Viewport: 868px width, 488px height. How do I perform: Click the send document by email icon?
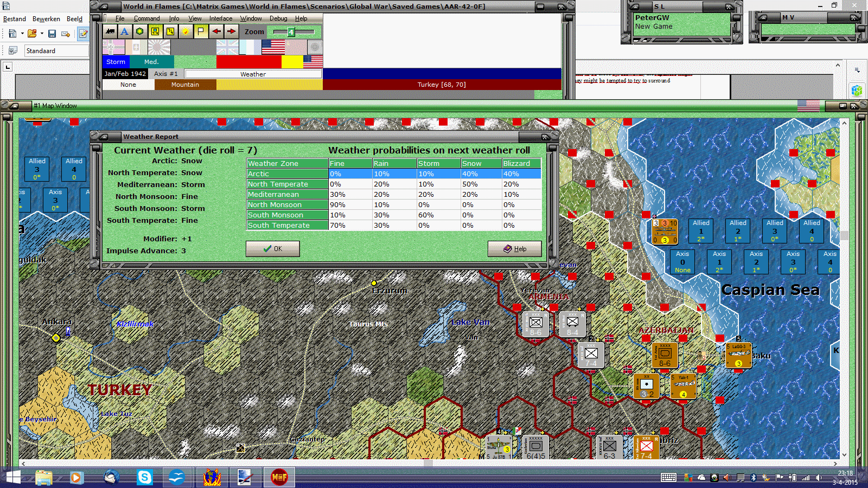point(66,34)
